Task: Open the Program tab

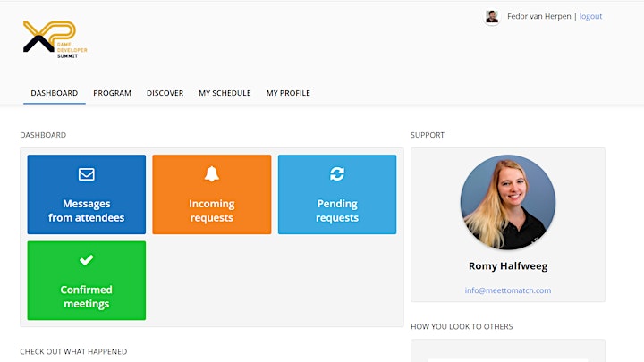Action: (112, 93)
